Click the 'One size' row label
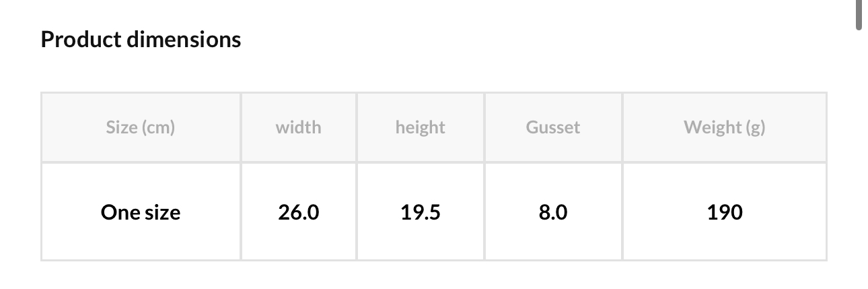Viewport: 868px width, 289px height. pos(141,213)
